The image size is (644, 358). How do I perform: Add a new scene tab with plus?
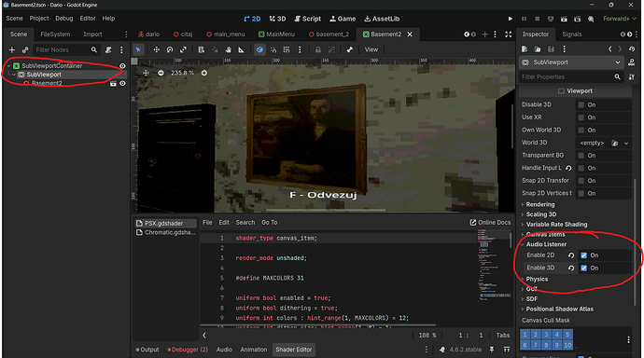(x=484, y=34)
